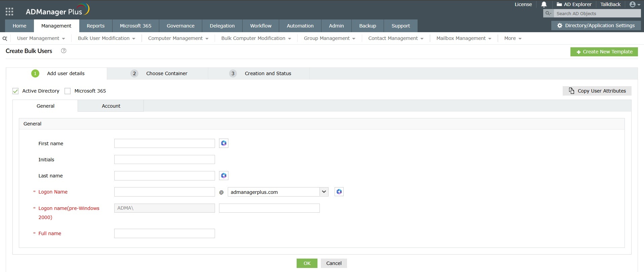The image size is (644, 272).
Task: Click the submenu search magnifier icon
Action: (x=5, y=39)
